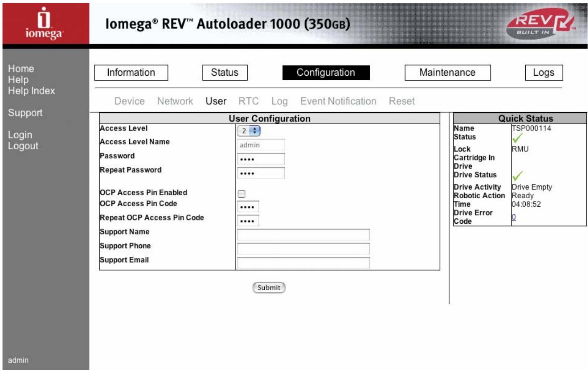The width and height of the screenshot is (588, 371).
Task: Click the Support Name input field
Action: point(303,235)
